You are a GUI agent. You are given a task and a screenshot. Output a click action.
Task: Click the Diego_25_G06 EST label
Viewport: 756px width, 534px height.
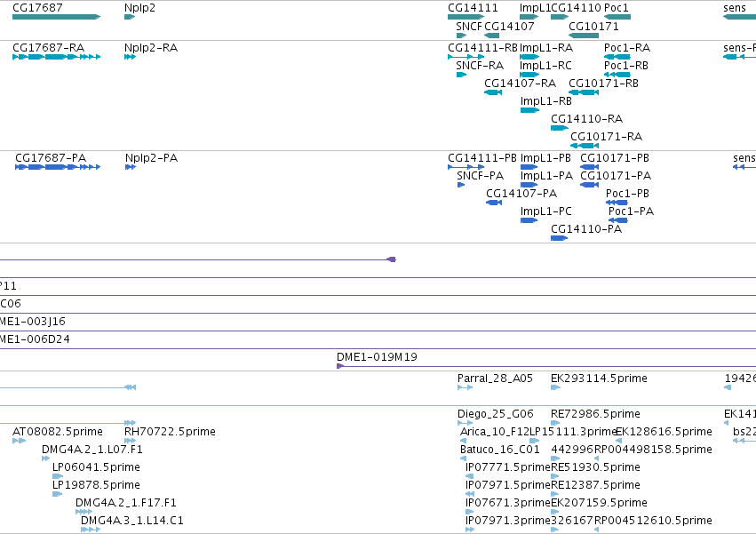(496, 414)
